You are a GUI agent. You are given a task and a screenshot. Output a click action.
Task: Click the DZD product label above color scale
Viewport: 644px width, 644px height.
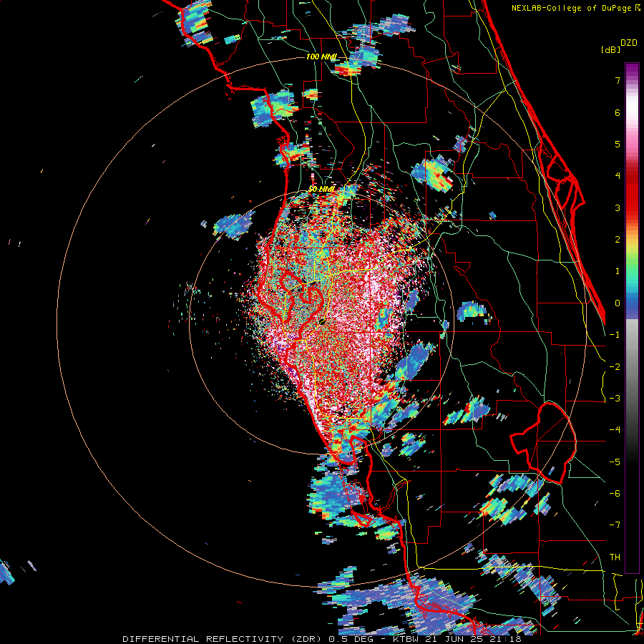coord(629,43)
